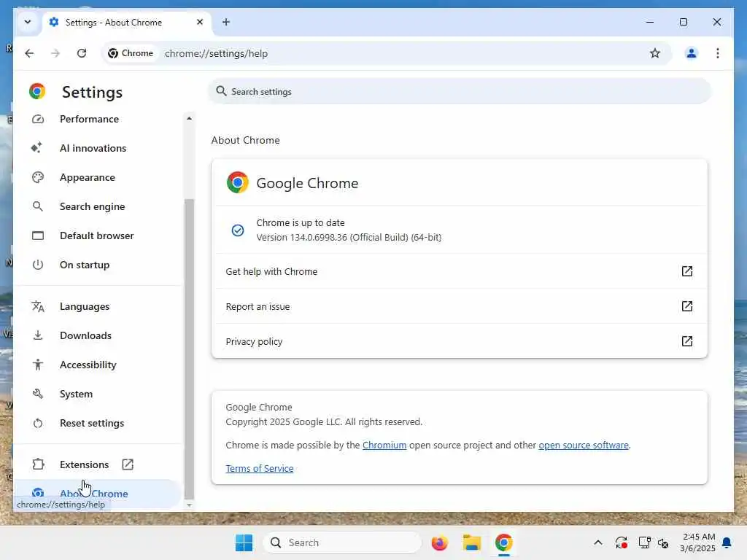Click the Languages translate icon
The height and width of the screenshot is (560, 747).
[38, 306]
